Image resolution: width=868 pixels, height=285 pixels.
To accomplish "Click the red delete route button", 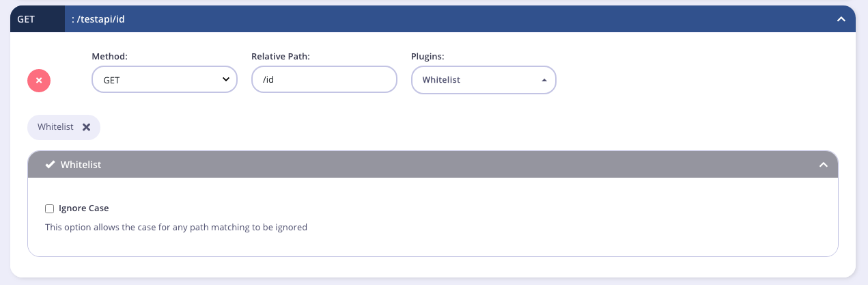I will tap(39, 81).
